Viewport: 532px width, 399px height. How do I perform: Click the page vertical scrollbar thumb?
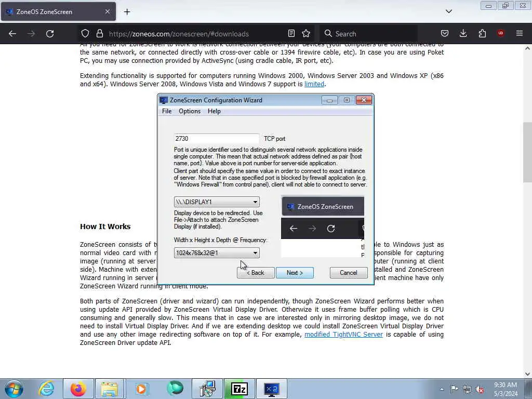click(x=527, y=153)
